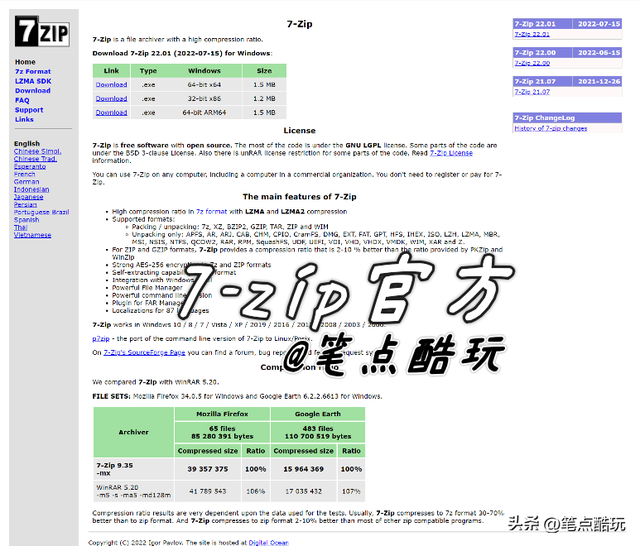Viewport: 640px width, 546px height.
Task: Switch language to Chinese Simpl.
Action: click(x=38, y=151)
